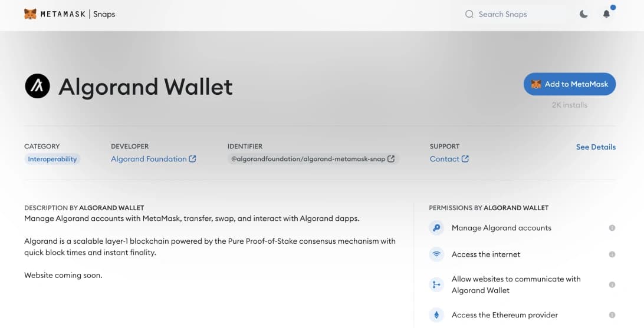644x328 pixels.
Task: Click the Search Snaps field
Action: click(x=513, y=14)
